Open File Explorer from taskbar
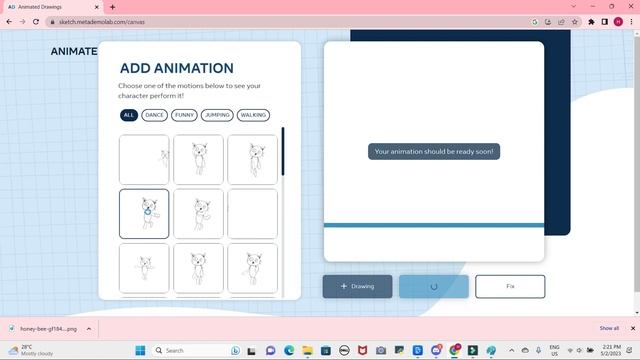Image resolution: width=640 pixels, height=360 pixels. (x=307, y=351)
